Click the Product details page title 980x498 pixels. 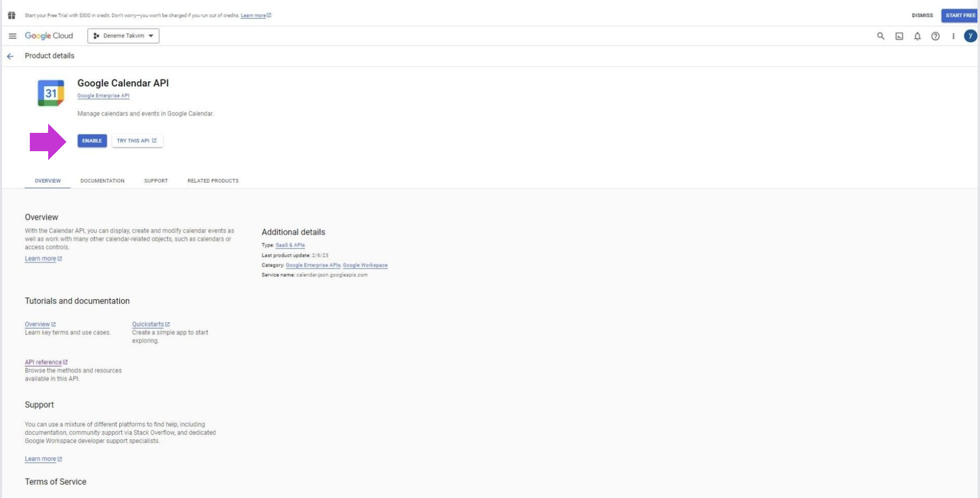pos(50,56)
